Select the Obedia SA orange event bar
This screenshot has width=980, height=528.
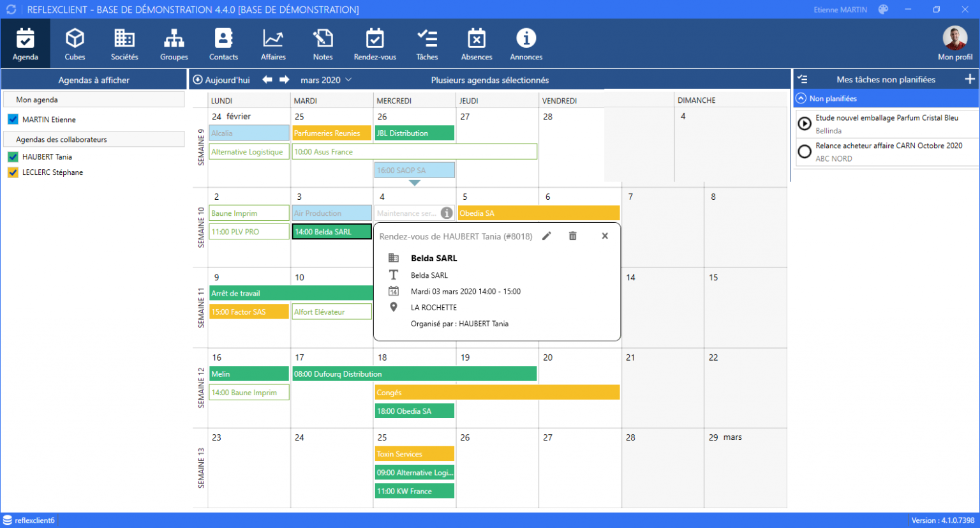(538, 213)
